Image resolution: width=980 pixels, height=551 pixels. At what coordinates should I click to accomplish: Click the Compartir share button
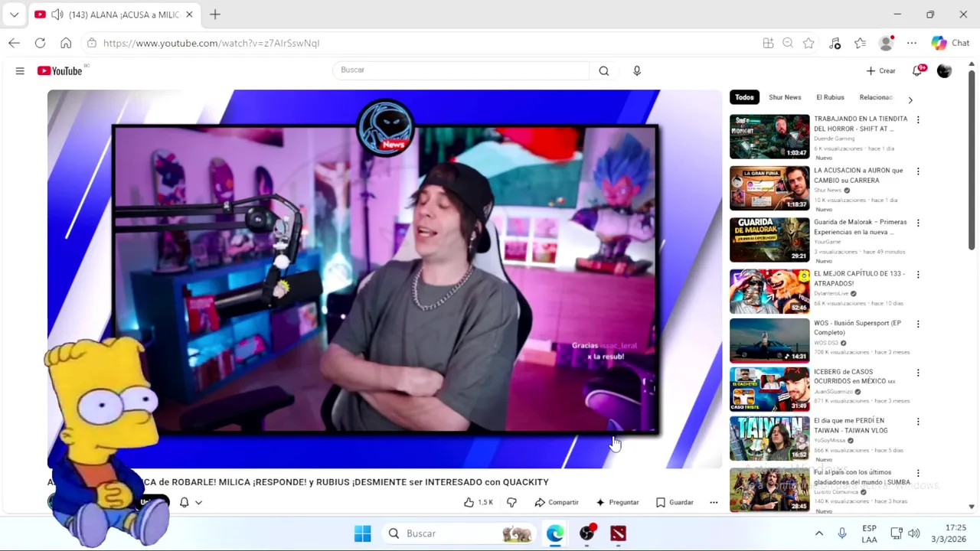557,502
